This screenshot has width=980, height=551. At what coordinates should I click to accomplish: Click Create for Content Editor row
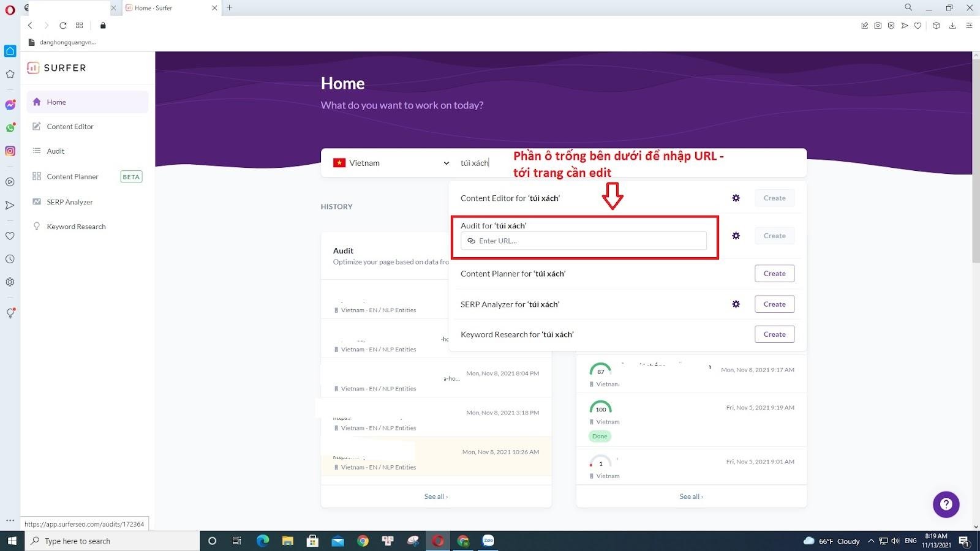(x=774, y=198)
